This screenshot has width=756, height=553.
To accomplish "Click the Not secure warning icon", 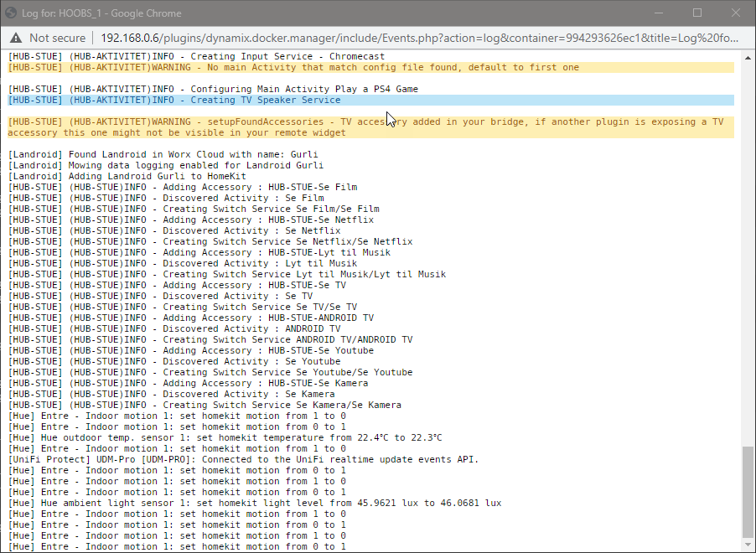I will (16, 38).
